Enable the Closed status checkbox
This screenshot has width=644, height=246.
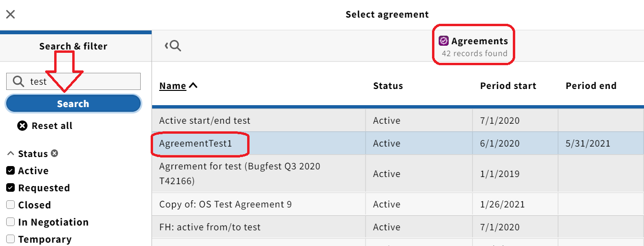pyautogui.click(x=10, y=205)
